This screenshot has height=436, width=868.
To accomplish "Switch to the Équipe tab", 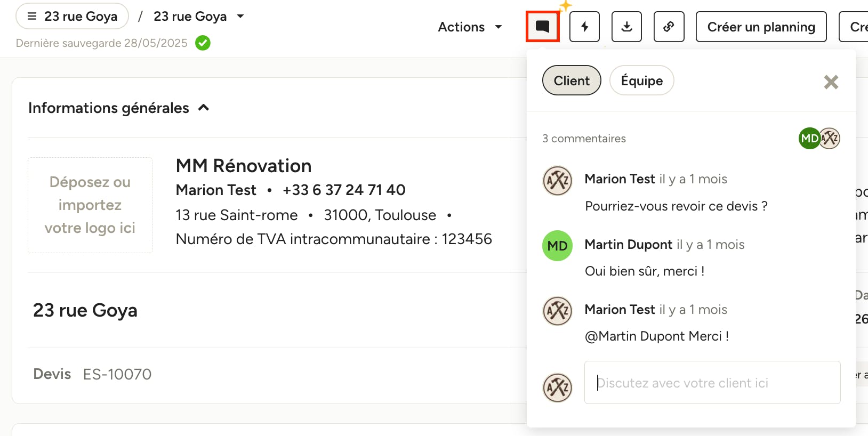I will click(641, 80).
